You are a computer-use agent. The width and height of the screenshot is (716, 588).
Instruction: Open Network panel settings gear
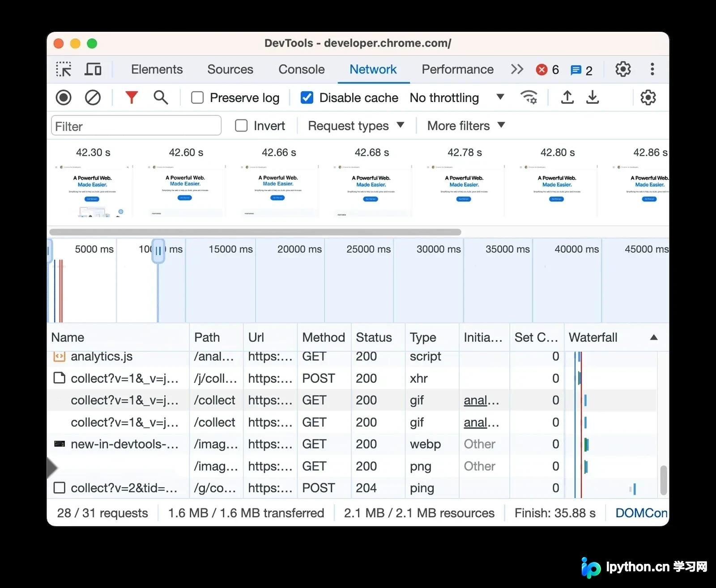648,97
